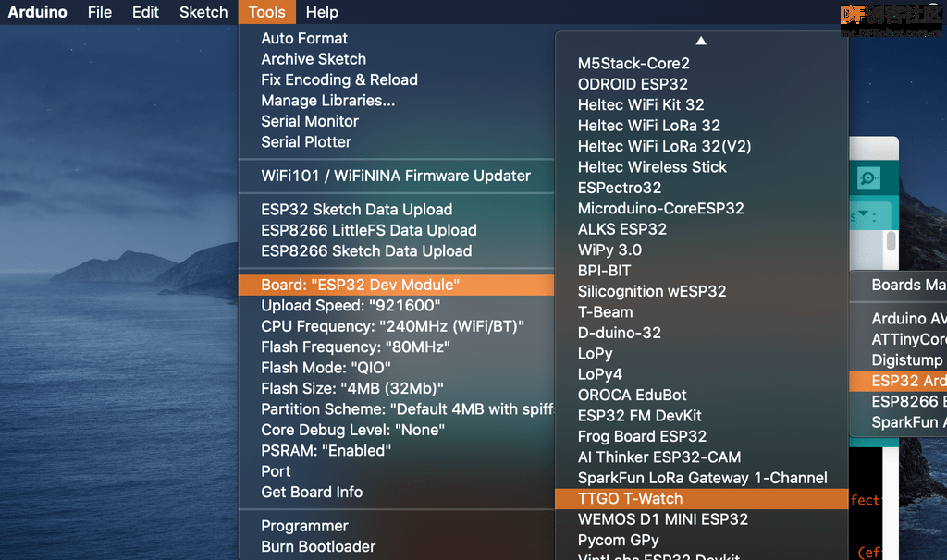947x560 pixels.
Task: Select ALKS ESP32 board
Action: click(702, 229)
